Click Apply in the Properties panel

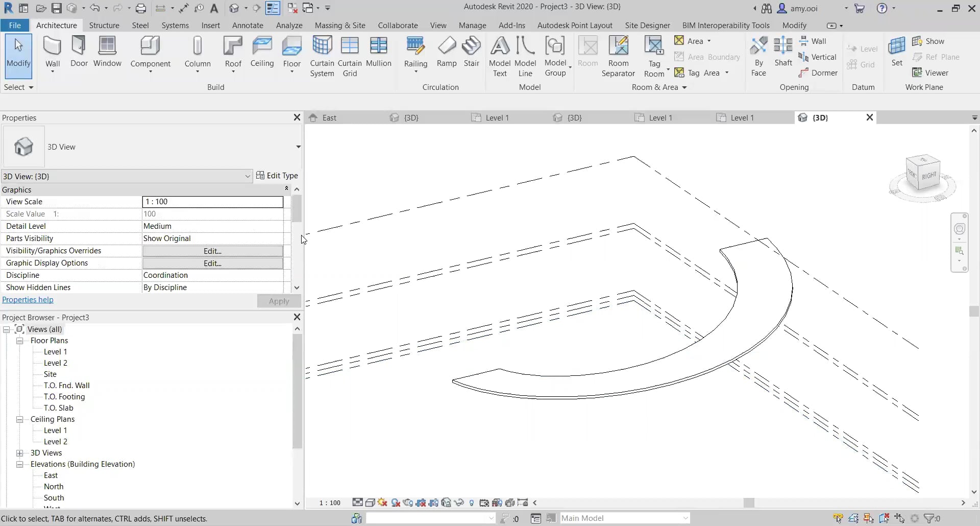[x=279, y=301]
